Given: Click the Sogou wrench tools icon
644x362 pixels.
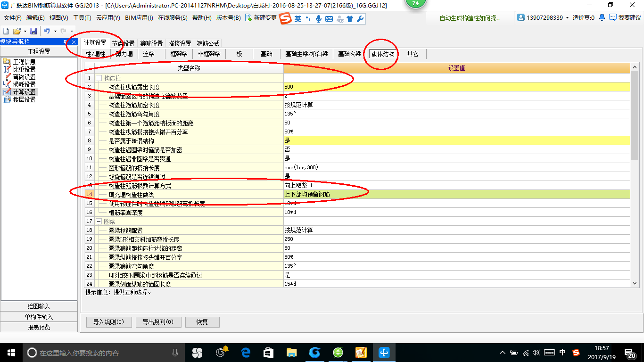Looking at the screenshot, I should [x=360, y=19].
